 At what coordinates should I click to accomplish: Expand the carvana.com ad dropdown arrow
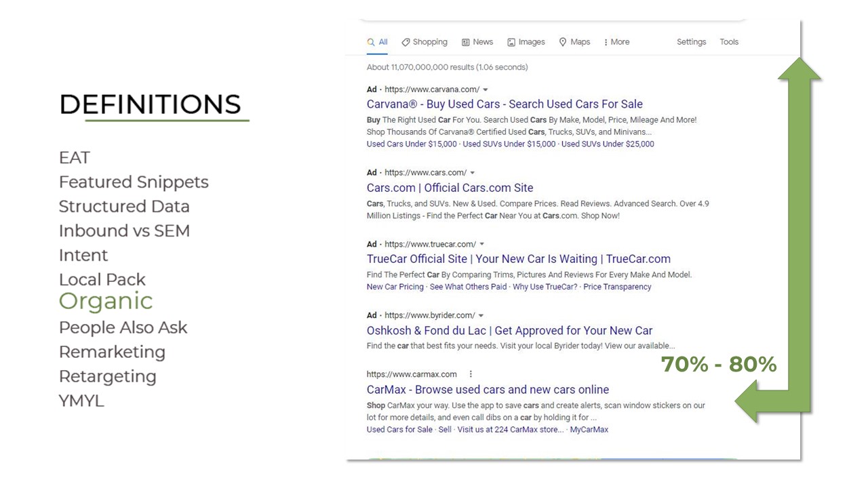pos(486,89)
